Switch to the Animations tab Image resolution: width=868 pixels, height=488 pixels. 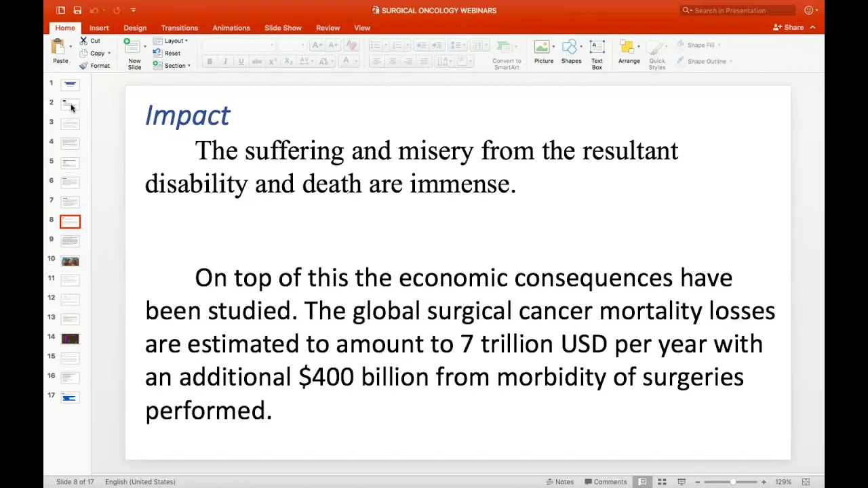point(231,28)
